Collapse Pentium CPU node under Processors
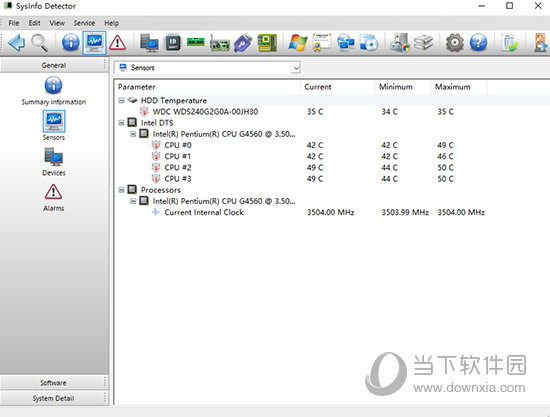Screen dimensions: 550x417 (133, 201)
